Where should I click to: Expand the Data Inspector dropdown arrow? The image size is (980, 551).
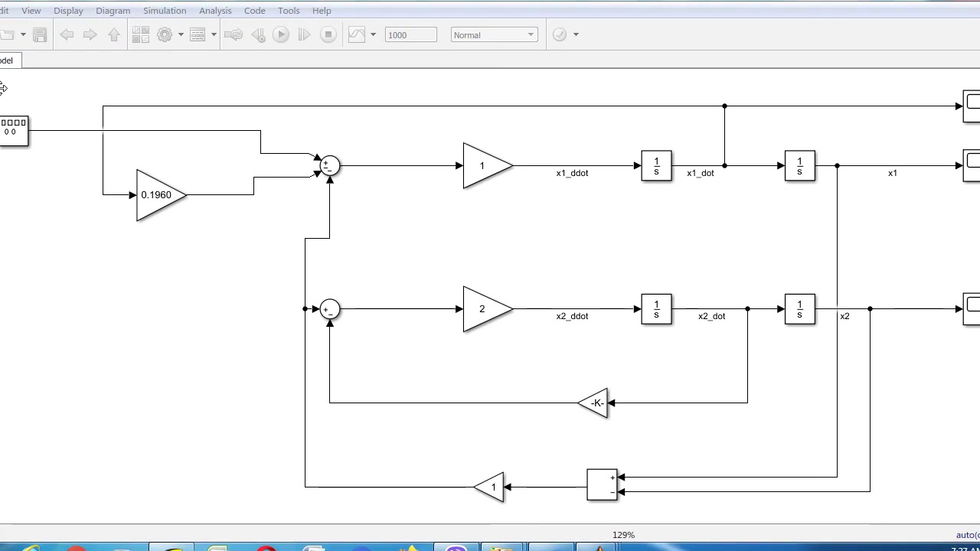(373, 34)
